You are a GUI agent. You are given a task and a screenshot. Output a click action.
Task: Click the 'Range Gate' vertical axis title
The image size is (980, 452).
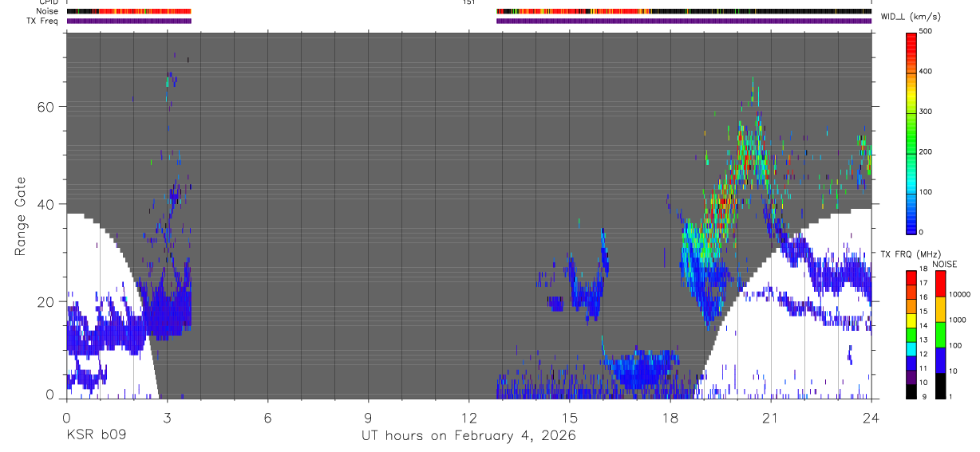pyautogui.click(x=19, y=216)
